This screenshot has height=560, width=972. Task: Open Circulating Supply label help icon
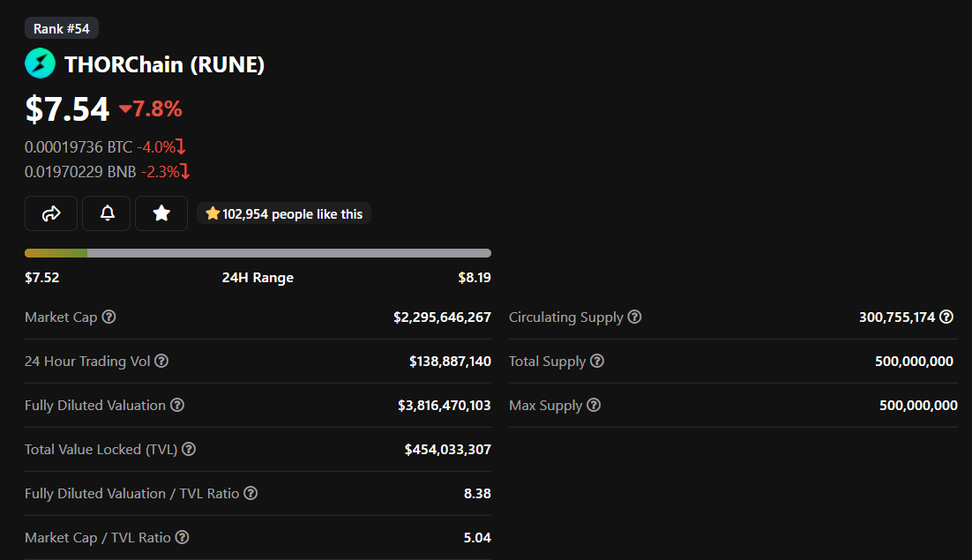(x=634, y=317)
